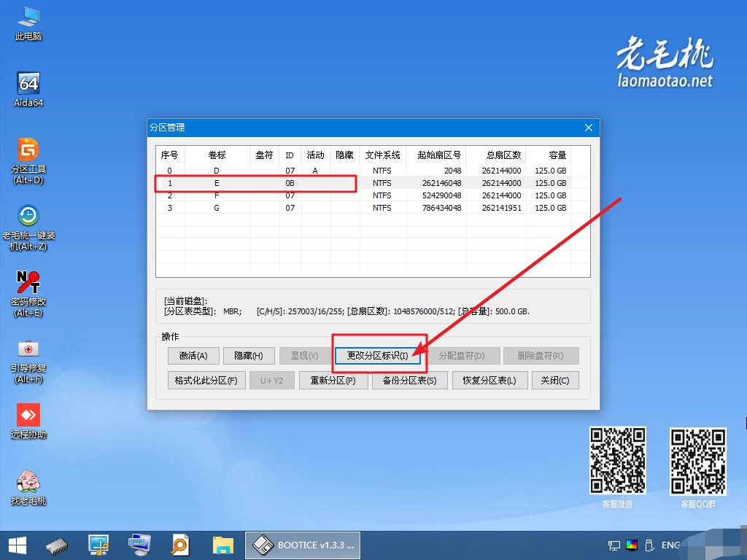
Task: Launch 引导修复 (Alt+F) desktop icon
Action: (28, 360)
